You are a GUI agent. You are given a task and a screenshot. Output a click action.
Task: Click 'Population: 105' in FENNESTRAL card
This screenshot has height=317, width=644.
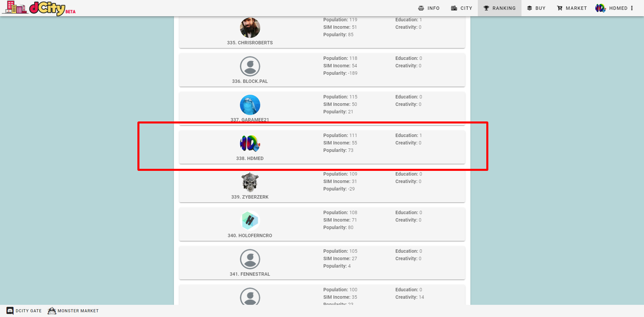(x=340, y=251)
